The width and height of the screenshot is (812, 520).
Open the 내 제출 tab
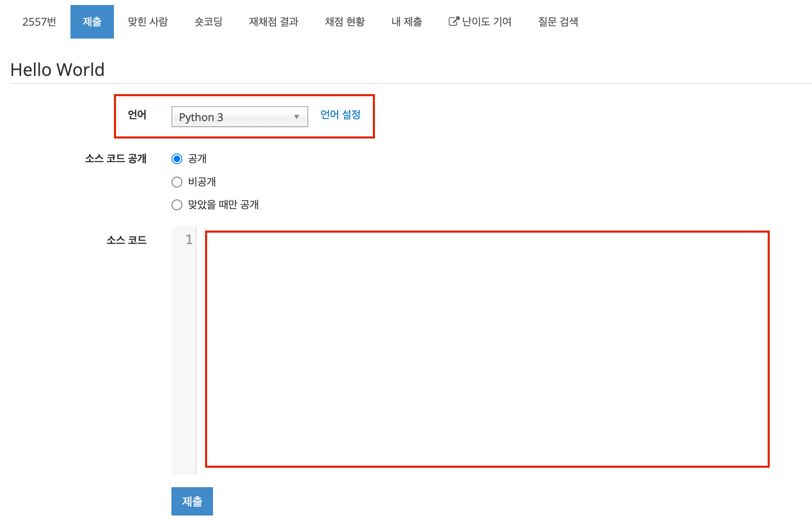click(x=406, y=22)
